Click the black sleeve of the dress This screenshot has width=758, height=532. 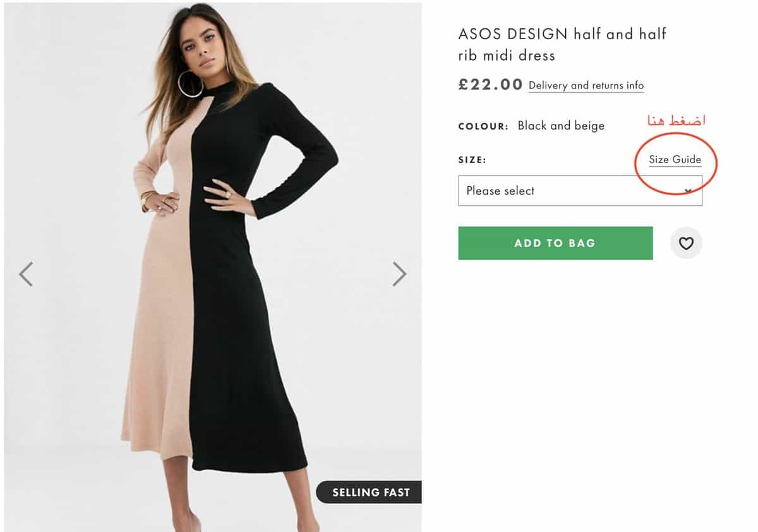[x=302, y=164]
